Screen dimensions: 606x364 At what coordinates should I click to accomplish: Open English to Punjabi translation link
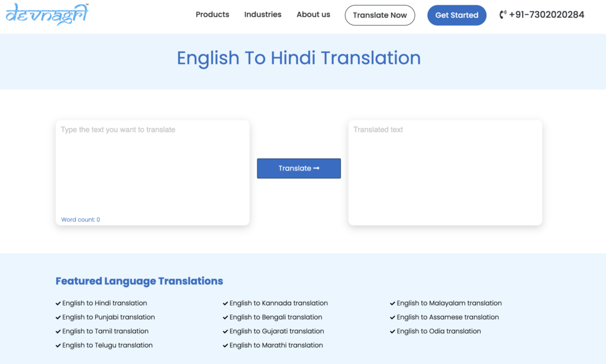[x=108, y=317]
